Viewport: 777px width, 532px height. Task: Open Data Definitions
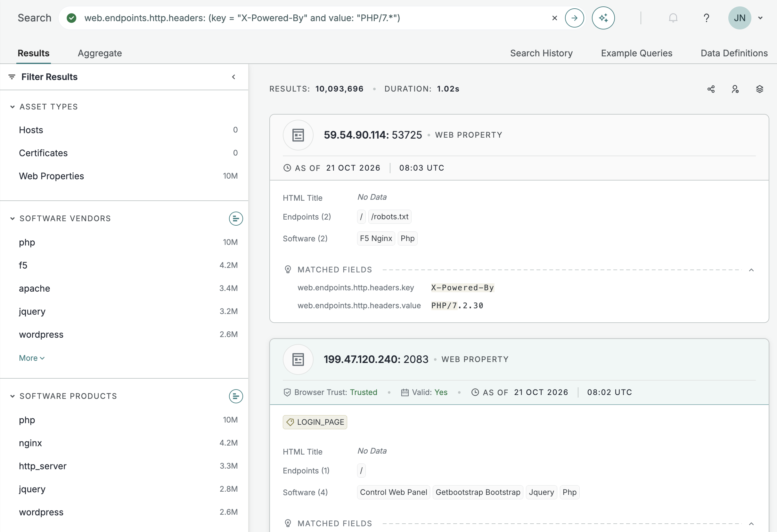click(x=734, y=53)
